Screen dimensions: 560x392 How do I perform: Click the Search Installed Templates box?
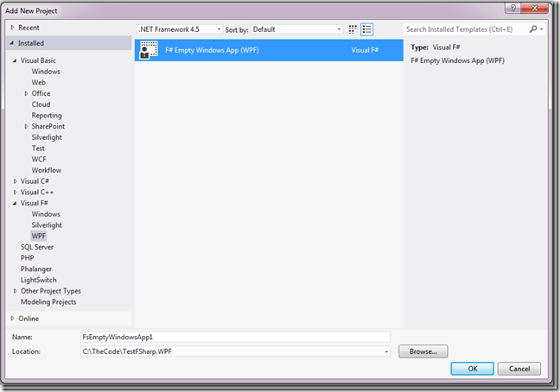tap(466, 29)
